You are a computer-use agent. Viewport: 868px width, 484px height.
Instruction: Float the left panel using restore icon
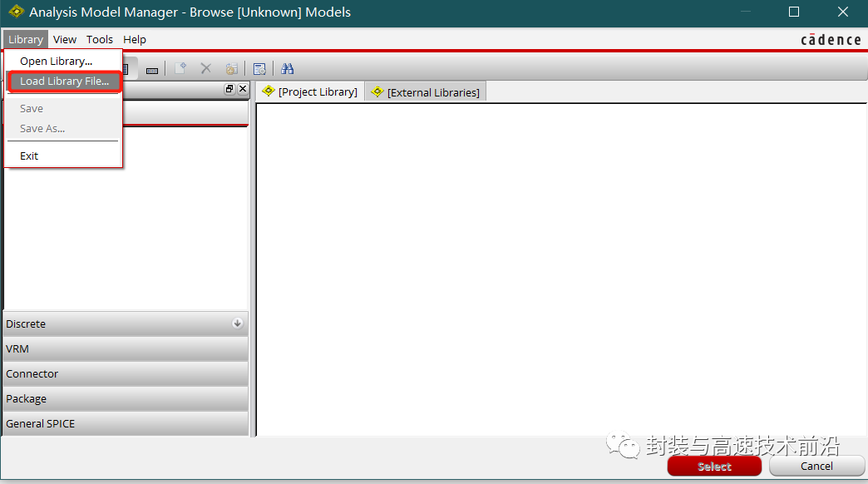229,89
